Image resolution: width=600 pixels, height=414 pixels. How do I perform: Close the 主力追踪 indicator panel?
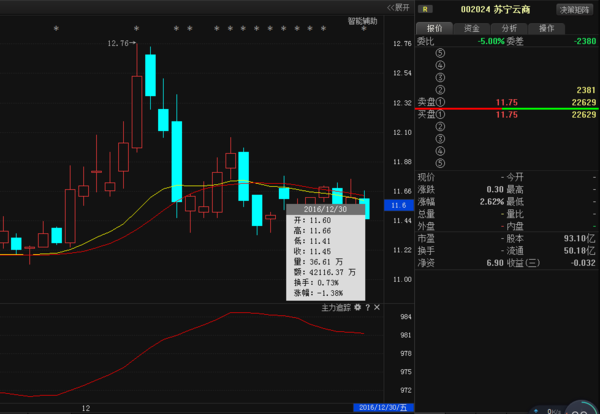(x=377, y=307)
